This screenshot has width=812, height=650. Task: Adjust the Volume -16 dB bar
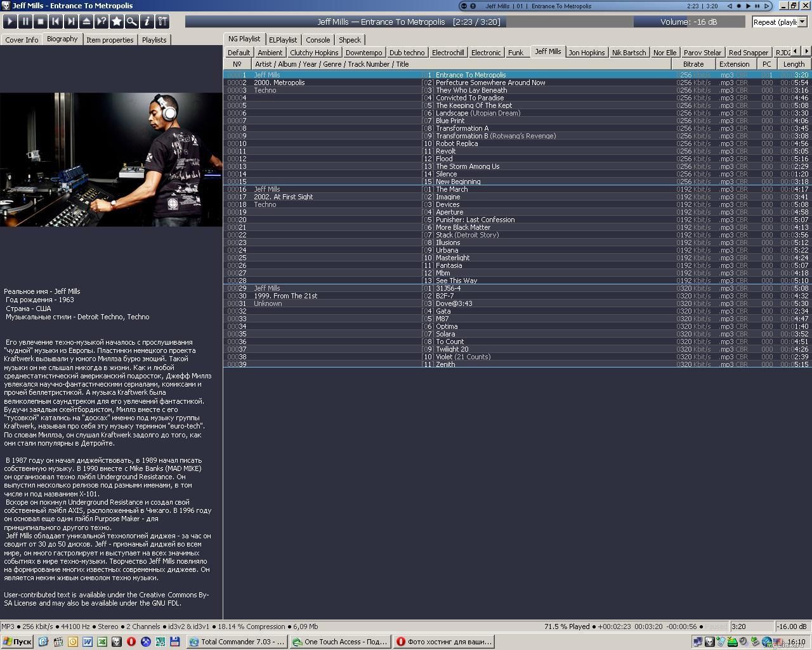point(689,22)
